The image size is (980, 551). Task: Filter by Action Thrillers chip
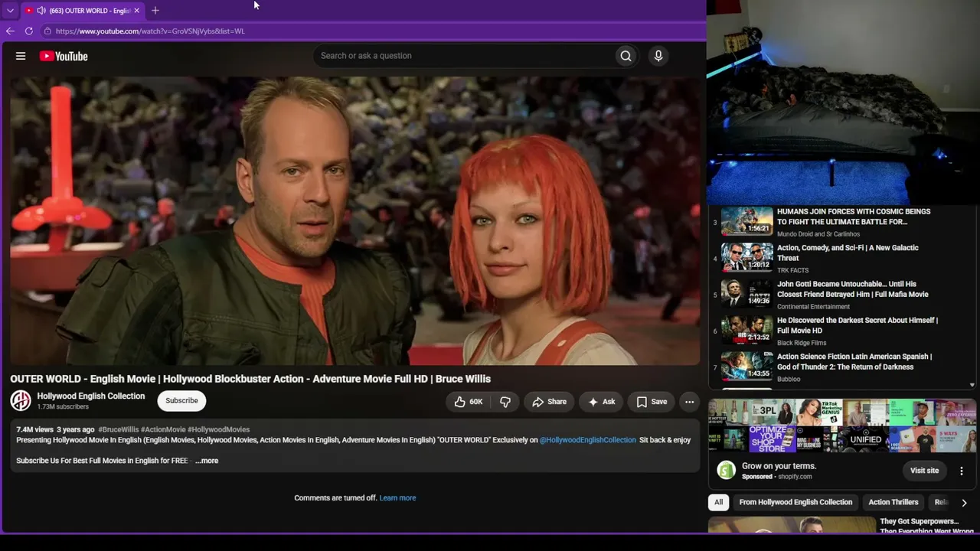(893, 502)
